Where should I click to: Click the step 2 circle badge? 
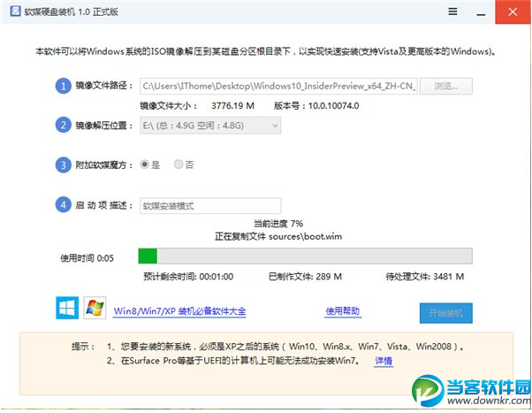[63, 126]
